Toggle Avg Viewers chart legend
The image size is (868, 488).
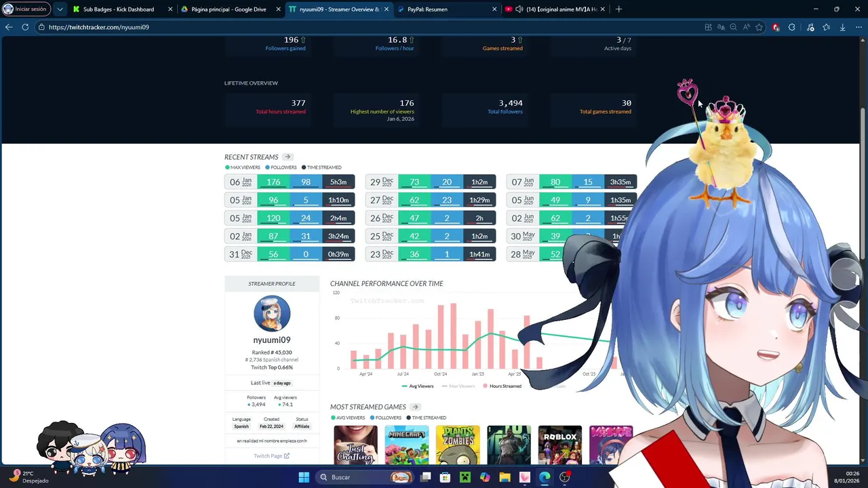pyautogui.click(x=418, y=386)
